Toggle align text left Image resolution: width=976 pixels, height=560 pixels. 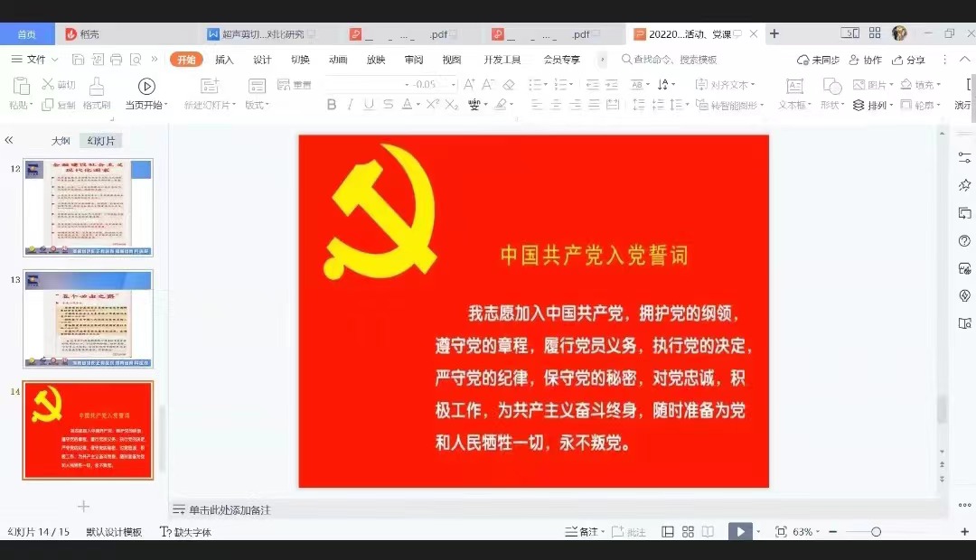tap(537, 105)
